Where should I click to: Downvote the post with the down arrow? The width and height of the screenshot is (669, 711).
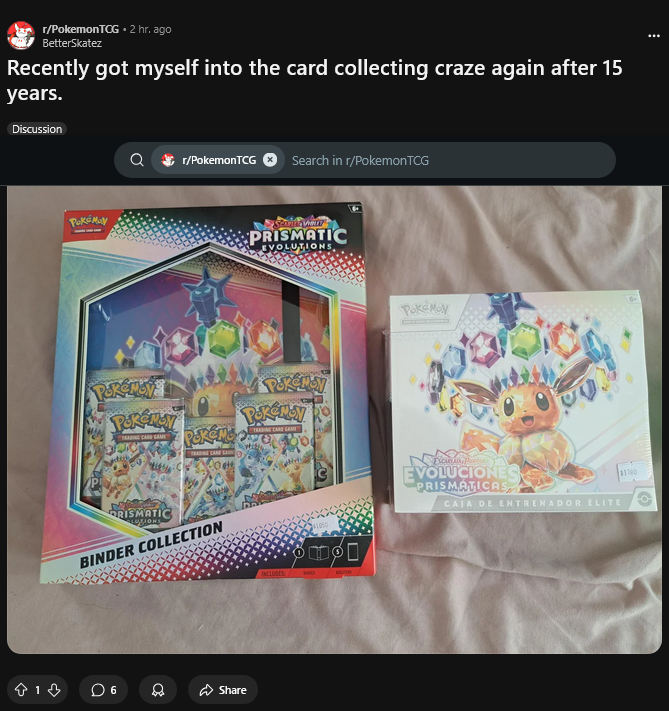54,690
